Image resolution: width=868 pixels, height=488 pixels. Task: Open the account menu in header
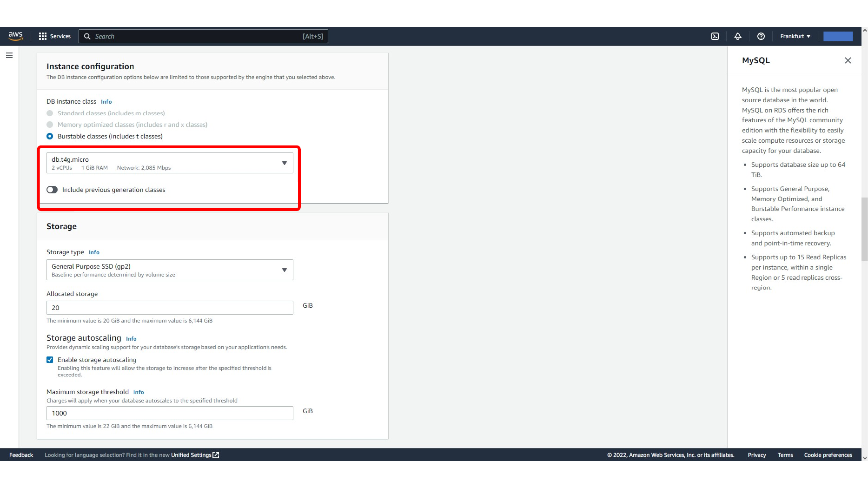coord(838,36)
